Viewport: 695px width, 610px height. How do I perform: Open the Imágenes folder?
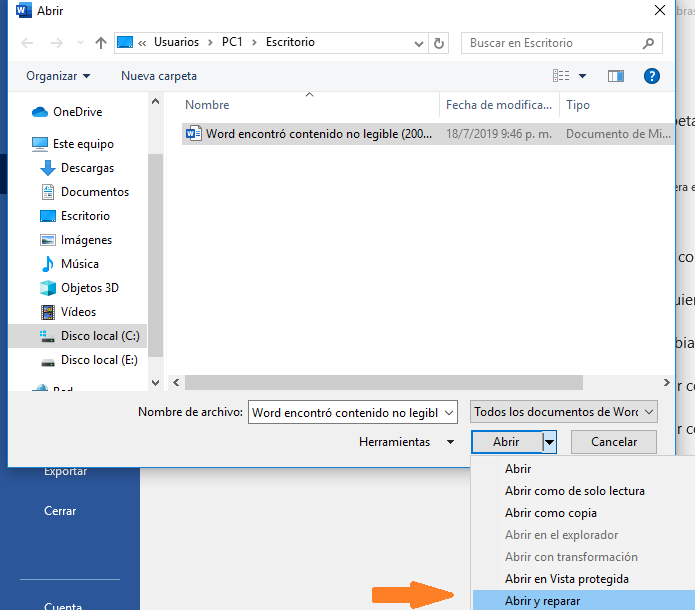click(x=86, y=240)
